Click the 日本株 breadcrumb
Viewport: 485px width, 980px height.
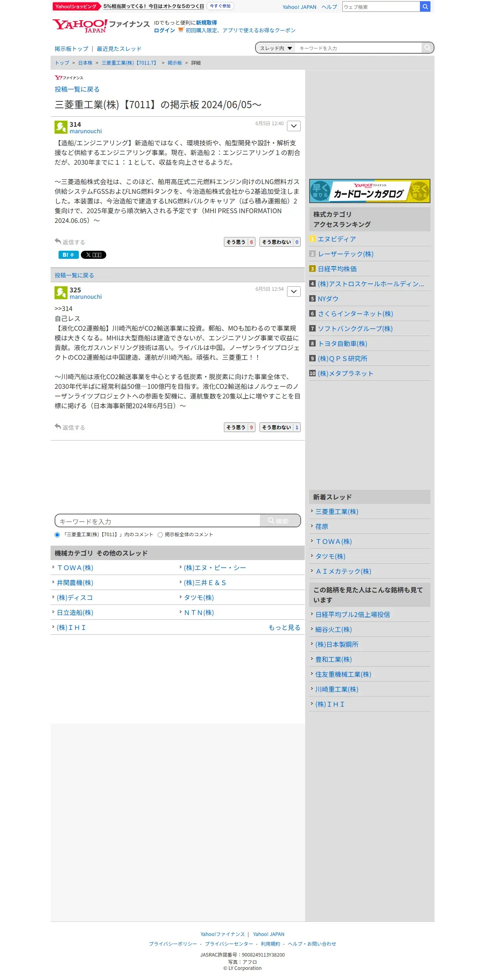(x=85, y=63)
